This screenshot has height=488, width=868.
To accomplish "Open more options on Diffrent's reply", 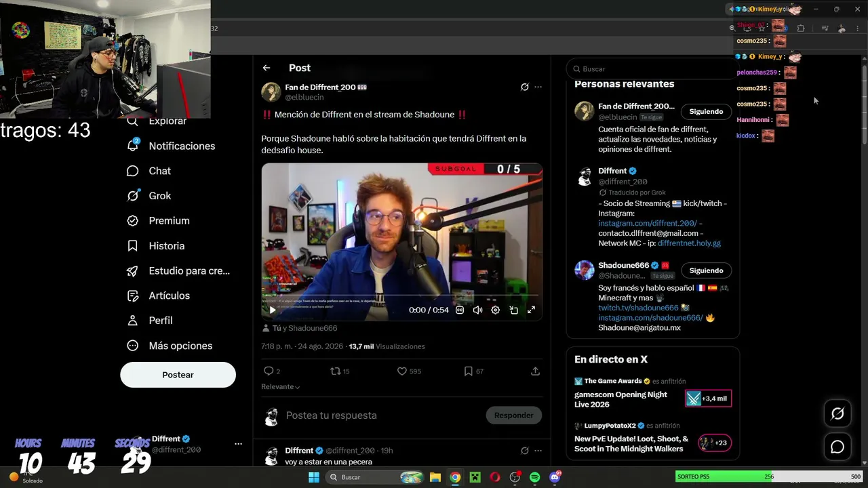I will pos(538,451).
